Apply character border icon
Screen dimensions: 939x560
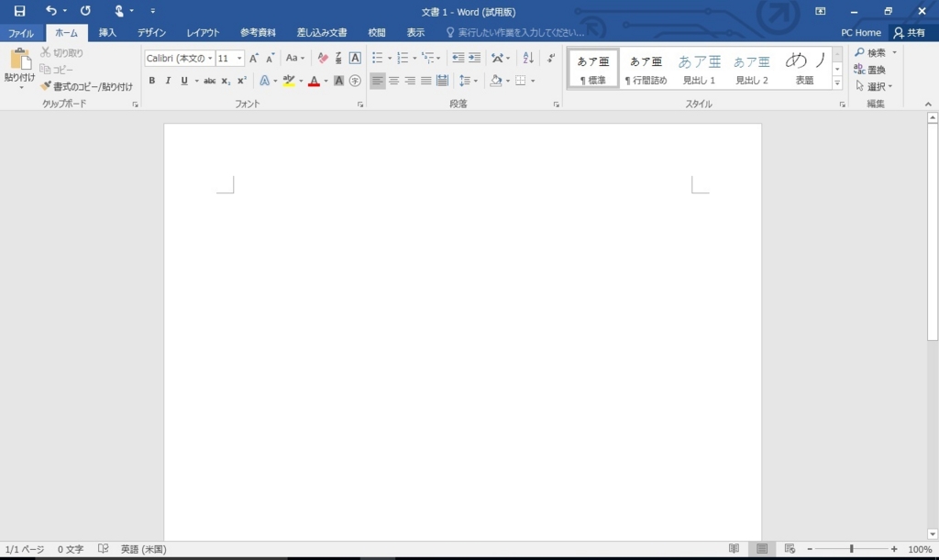click(x=355, y=58)
